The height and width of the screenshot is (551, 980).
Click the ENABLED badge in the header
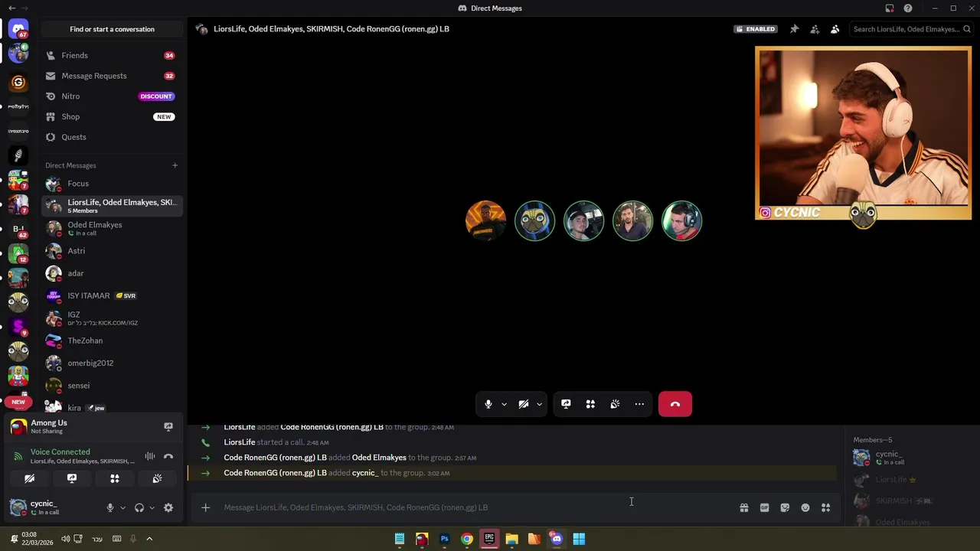click(x=755, y=29)
